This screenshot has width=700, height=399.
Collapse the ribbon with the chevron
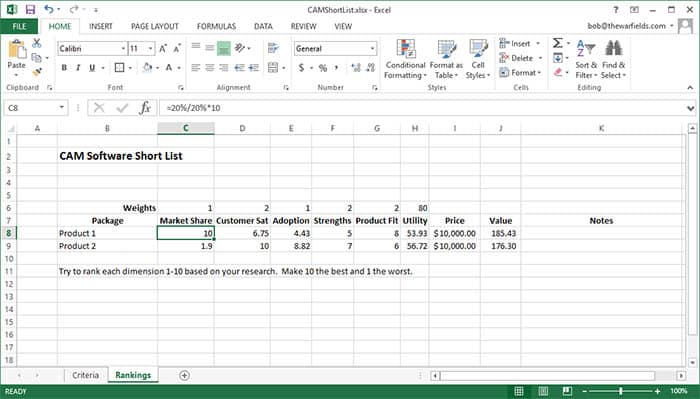tap(690, 87)
